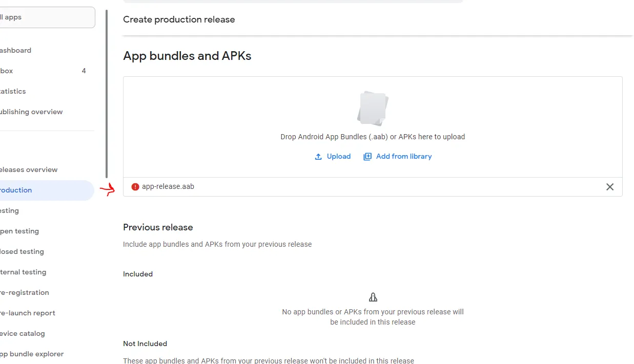This screenshot has width=634, height=364.
Task: Choose Add from library link
Action: [403, 157]
